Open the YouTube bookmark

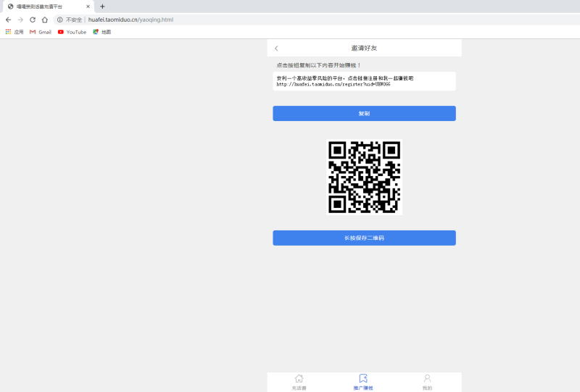point(72,32)
